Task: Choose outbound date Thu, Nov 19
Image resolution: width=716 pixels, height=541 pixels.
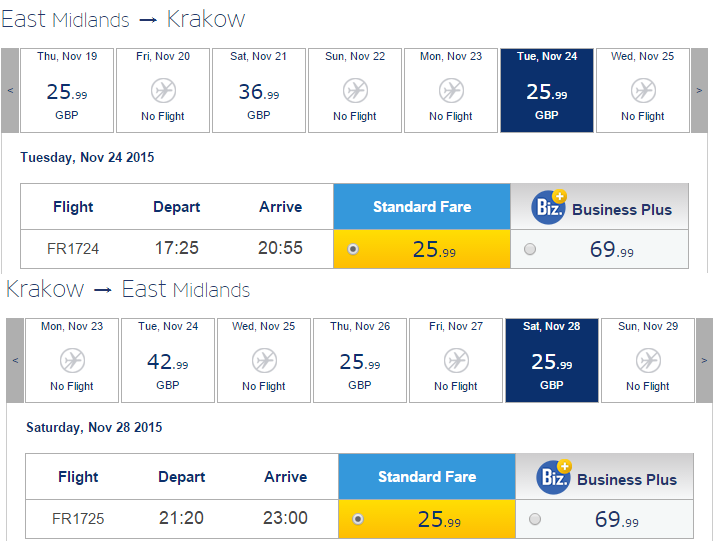Action: (67, 90)
